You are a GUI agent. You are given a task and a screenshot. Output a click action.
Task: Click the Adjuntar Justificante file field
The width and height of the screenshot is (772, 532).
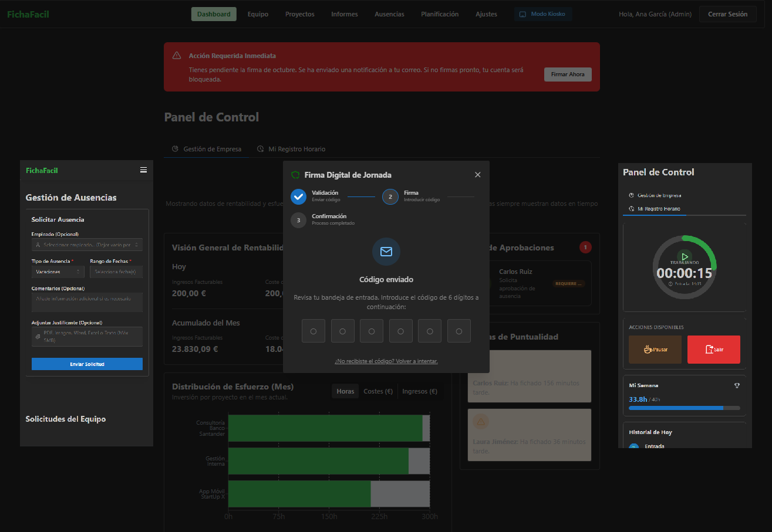coord(87,337)
